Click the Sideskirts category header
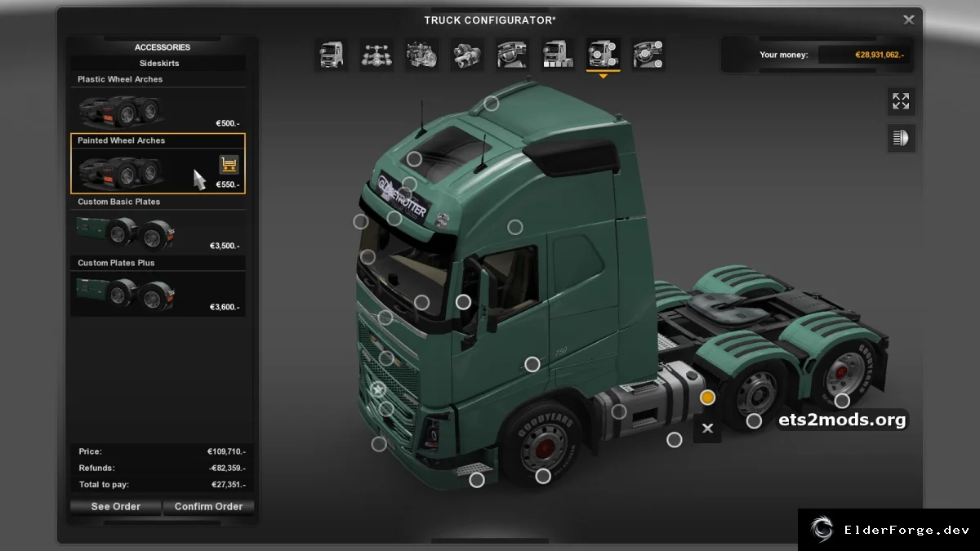 [158, 63]
